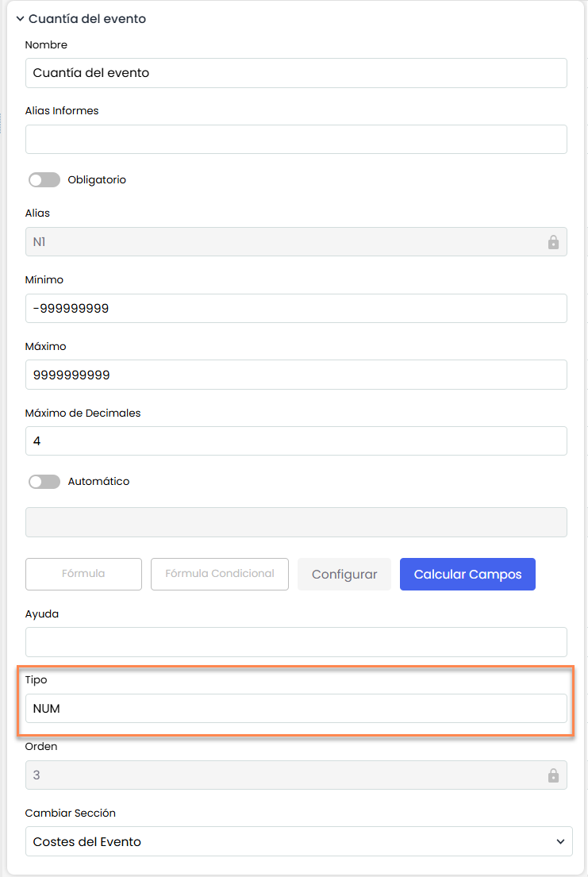Click the Máximo de Decimales field
This screenshot has width=588, height=877.
coord(296,441)
